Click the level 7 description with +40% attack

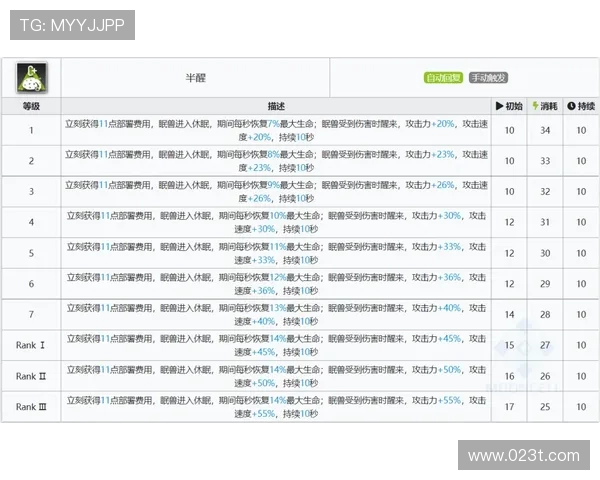click(276, 314)
